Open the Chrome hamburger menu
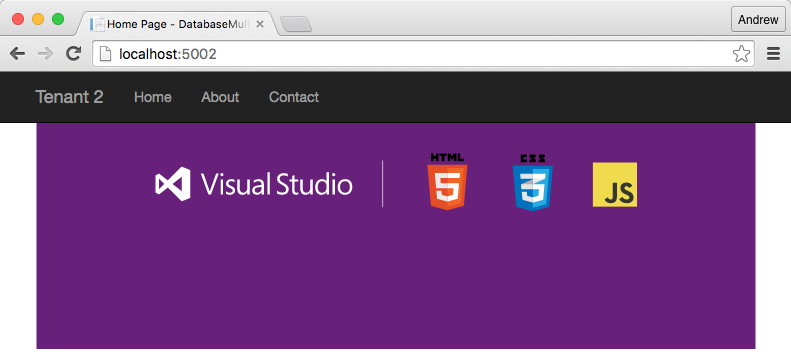The height and width of the screenshot is (362, 791). [x=773, y=53]
